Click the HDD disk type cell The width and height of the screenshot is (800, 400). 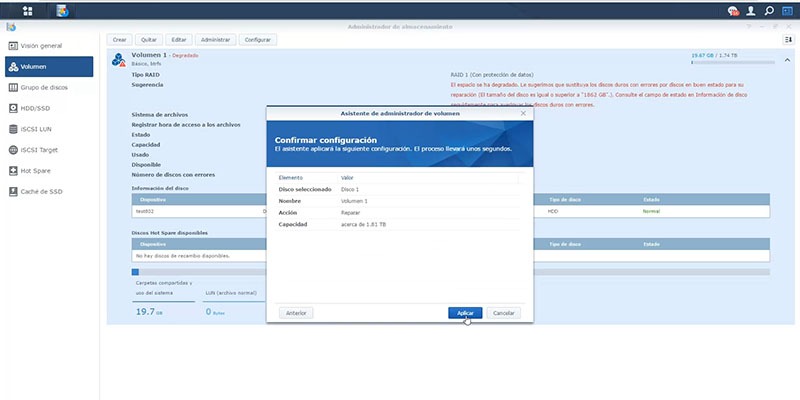pos(553,211)
